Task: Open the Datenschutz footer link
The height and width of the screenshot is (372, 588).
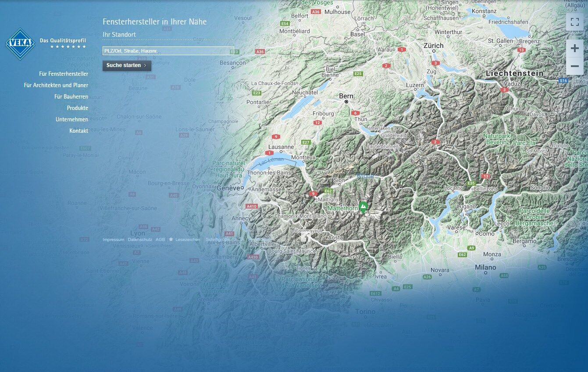Action: pyautogui.click(x=140, y=240)
